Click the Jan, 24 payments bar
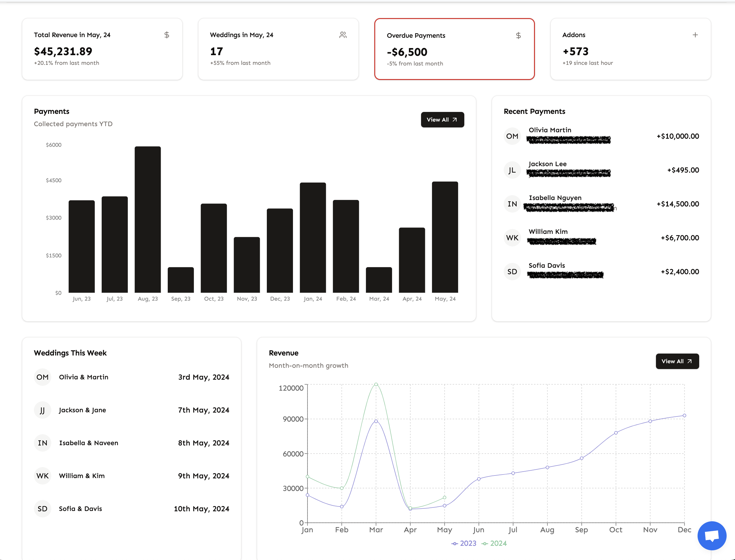The image size is (735, 560). (313, 238)
